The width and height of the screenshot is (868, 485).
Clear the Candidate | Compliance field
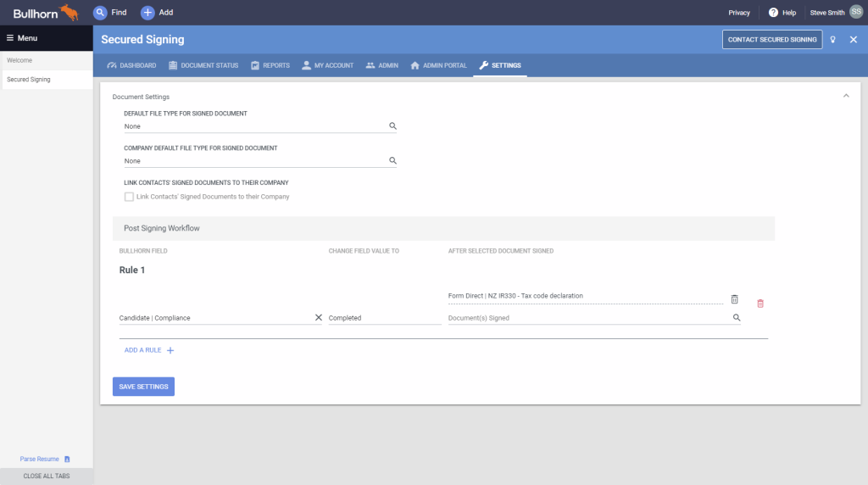(319, 317)
